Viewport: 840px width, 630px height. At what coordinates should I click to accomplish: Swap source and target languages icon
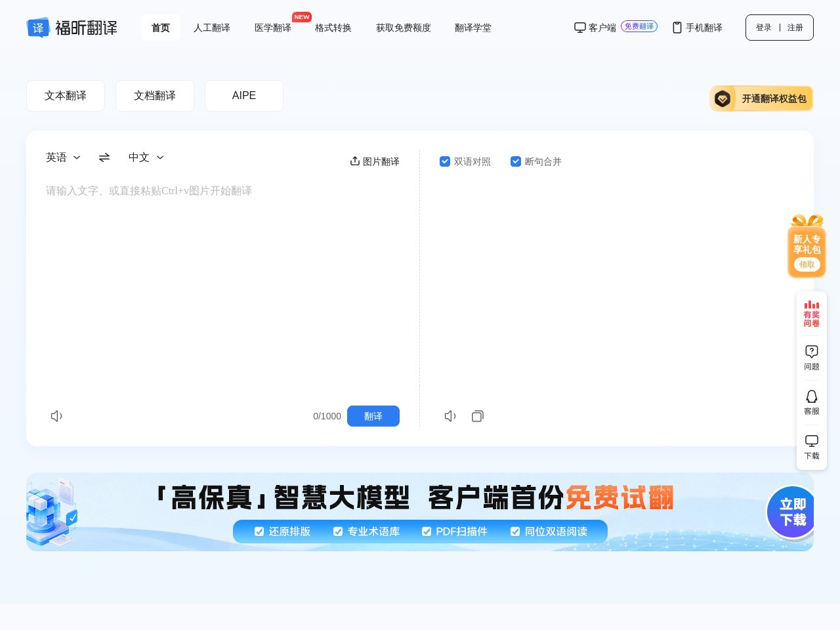coord(104,157)
